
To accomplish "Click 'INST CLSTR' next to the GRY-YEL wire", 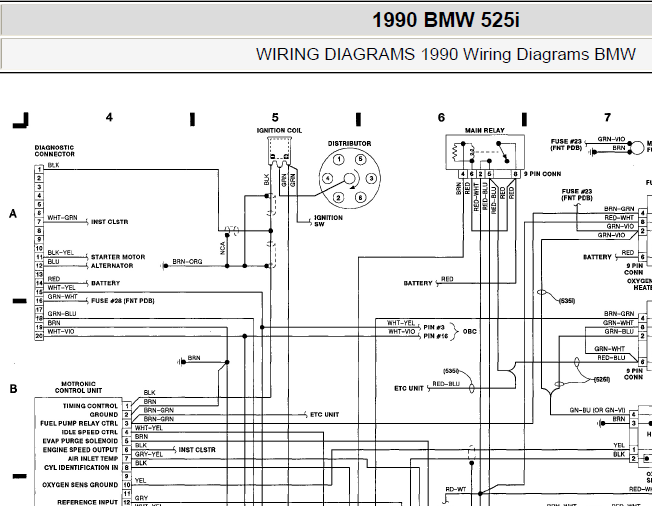I will (x=197, y=450).
